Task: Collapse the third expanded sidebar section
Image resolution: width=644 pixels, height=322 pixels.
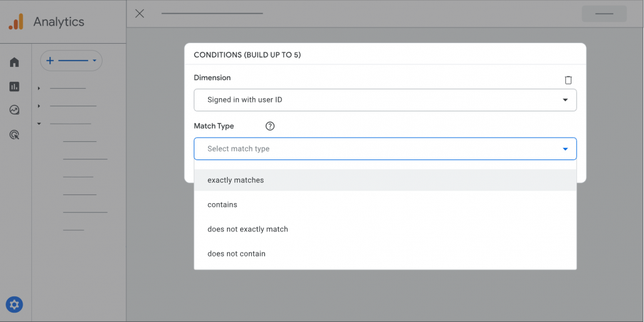Action: pyautogui.click(x=39, y=123)
